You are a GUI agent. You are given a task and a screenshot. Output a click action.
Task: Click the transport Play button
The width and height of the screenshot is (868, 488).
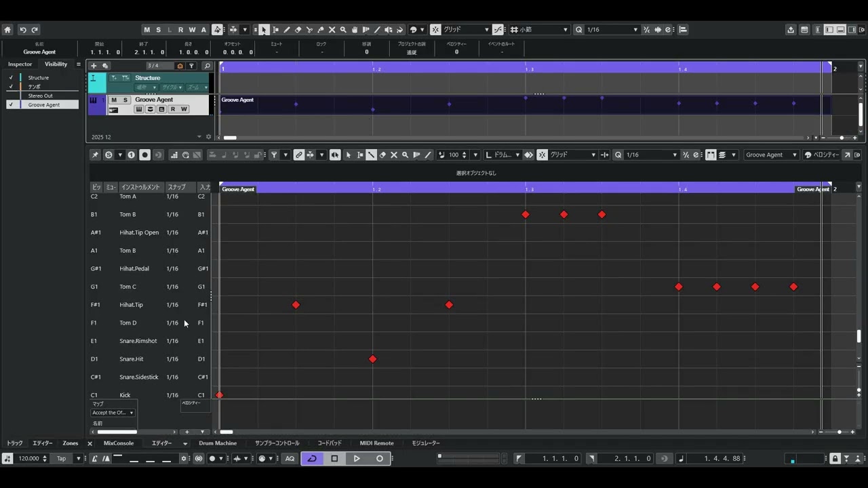tap(357, 459)
